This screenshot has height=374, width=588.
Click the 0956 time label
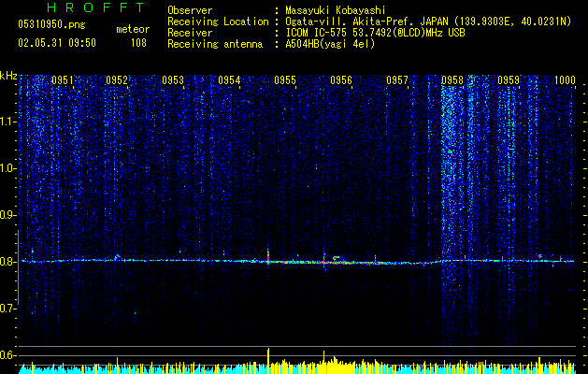coord(341,79)
